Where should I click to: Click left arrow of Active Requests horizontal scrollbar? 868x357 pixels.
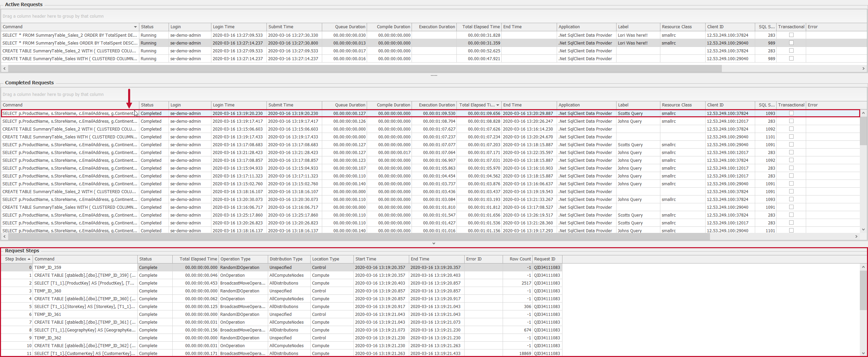[4, 68]
